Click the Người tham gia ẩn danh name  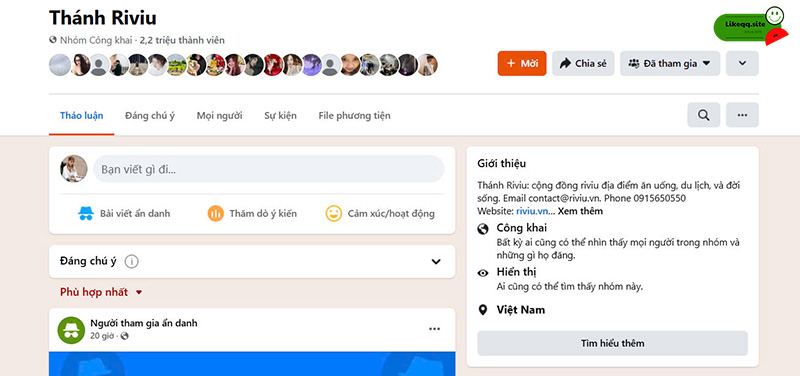(143, 323)
